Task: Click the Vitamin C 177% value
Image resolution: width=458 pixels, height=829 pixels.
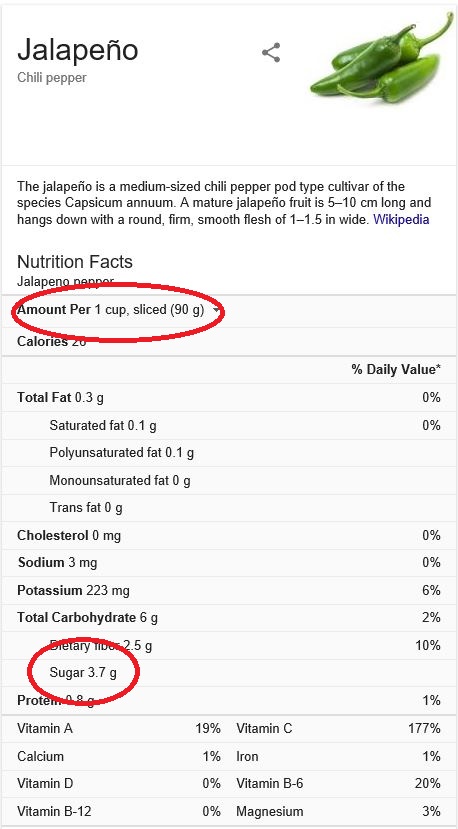Action: point(338,729)
